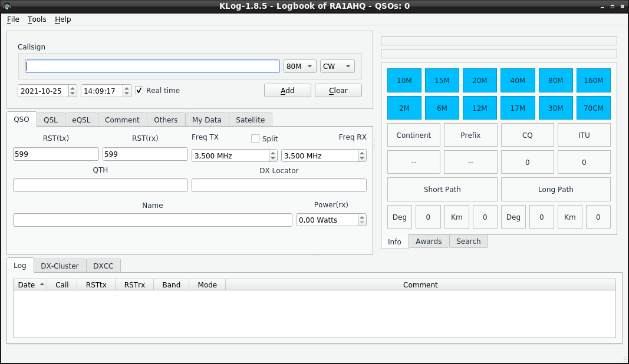Click the 15M band status box

pos(442,80)
